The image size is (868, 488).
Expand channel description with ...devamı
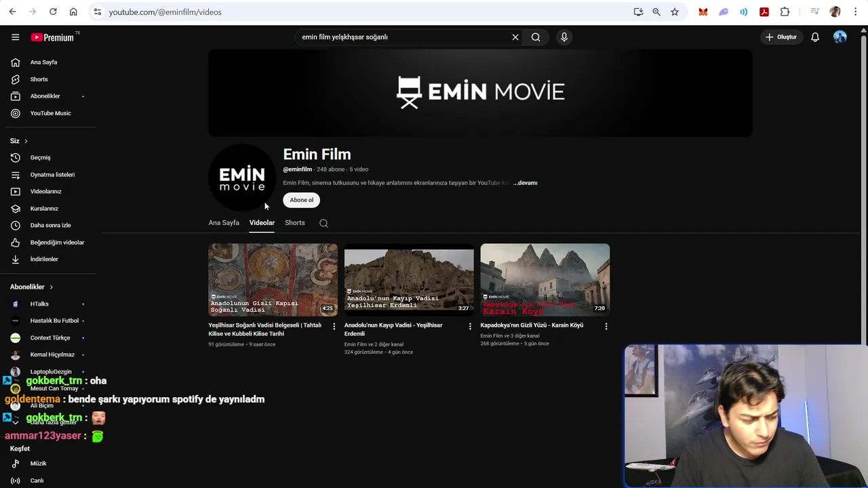pos(525,183)
